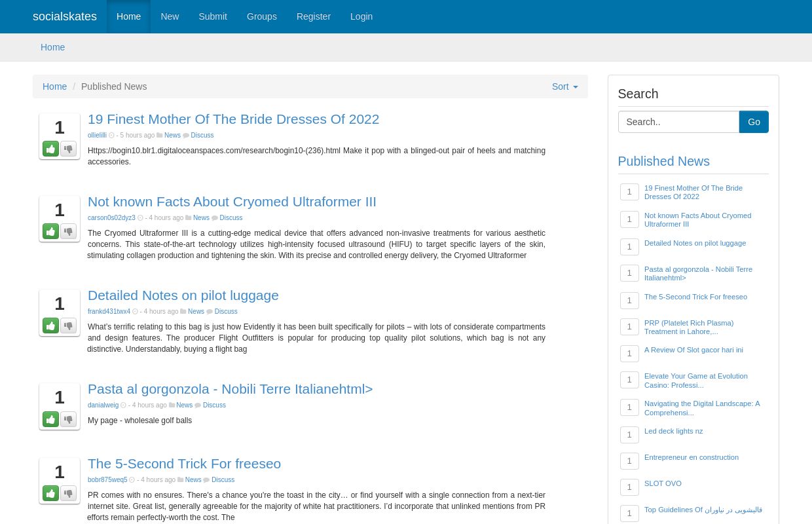812x524 pixels.
Task: Downvote the 'The 5-Second Trick For freeseo' post
Action: click(x=68, y=493)
